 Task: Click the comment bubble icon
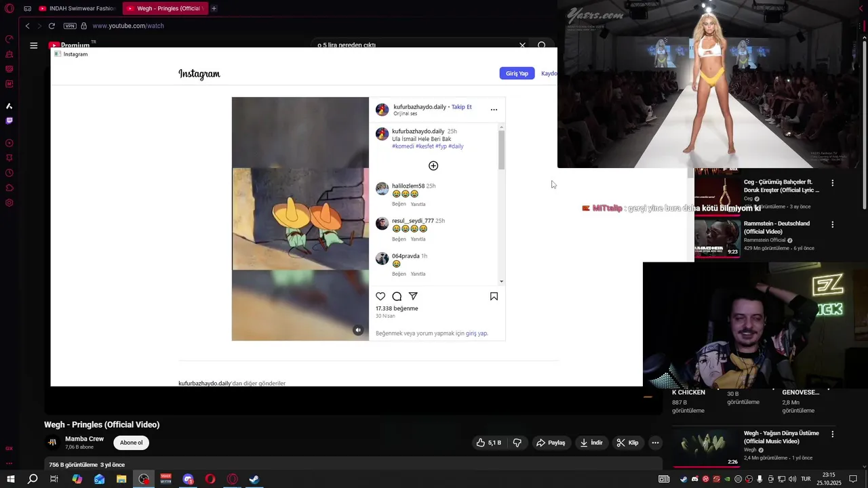coord(397,296)
